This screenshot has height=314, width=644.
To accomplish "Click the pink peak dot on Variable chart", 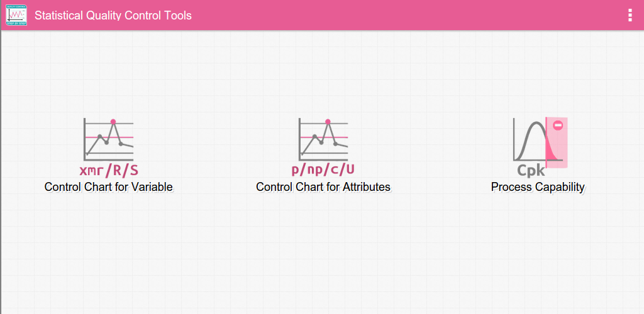I will point(113,121).
